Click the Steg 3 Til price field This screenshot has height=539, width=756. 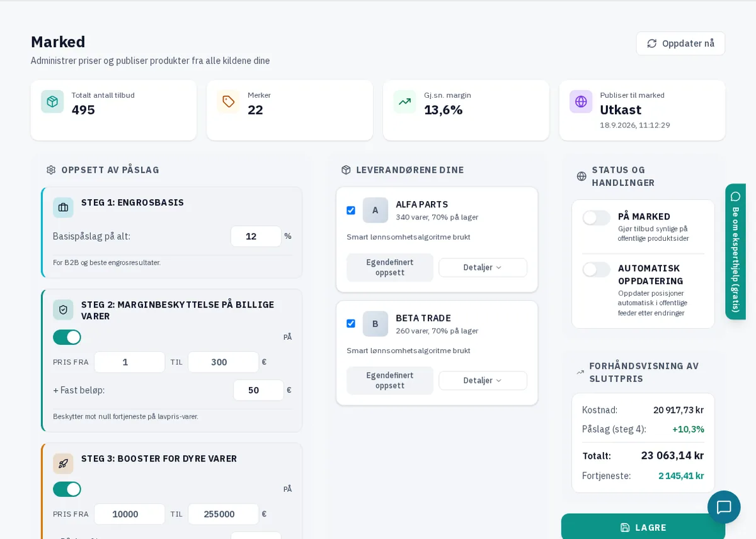coord(223,514)
